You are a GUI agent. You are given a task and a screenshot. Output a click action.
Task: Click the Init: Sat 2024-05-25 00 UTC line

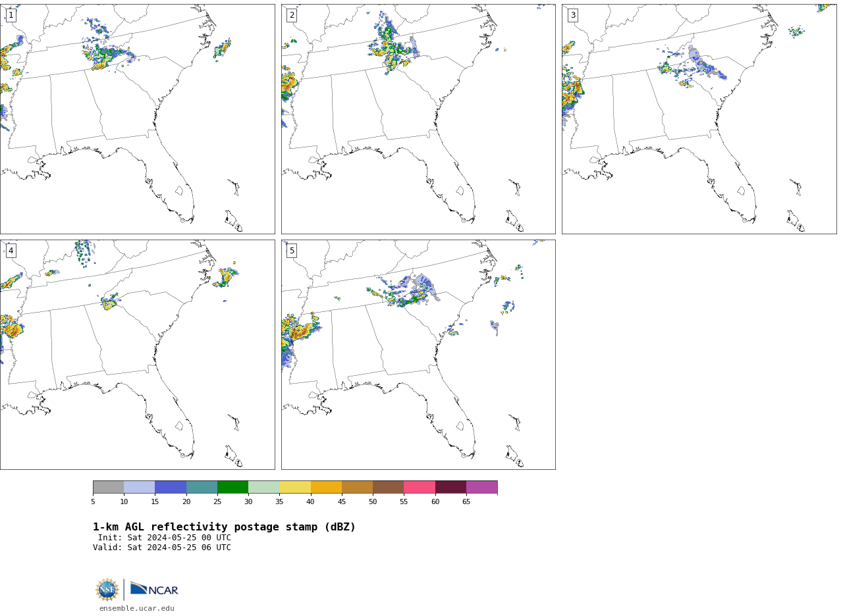pos(165,538)
